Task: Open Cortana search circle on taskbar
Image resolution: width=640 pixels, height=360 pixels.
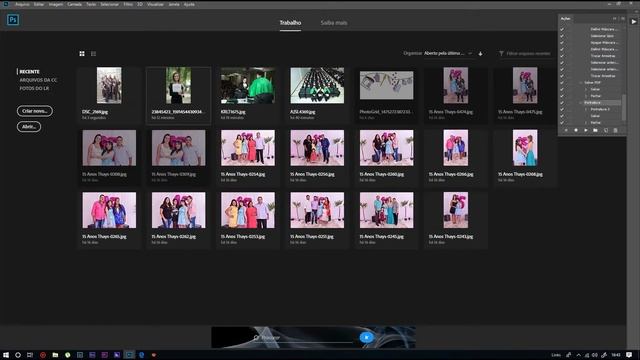Action: 18,355
